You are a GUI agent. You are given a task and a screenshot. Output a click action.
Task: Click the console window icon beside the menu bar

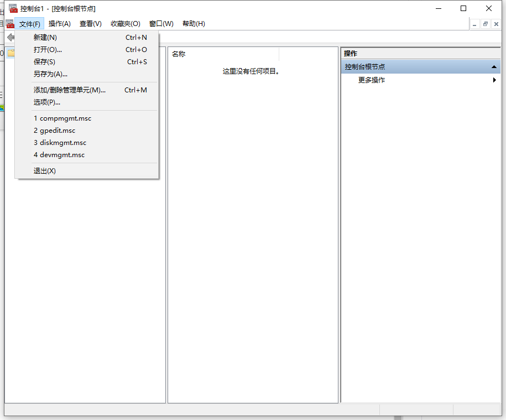tap(10, 24)
